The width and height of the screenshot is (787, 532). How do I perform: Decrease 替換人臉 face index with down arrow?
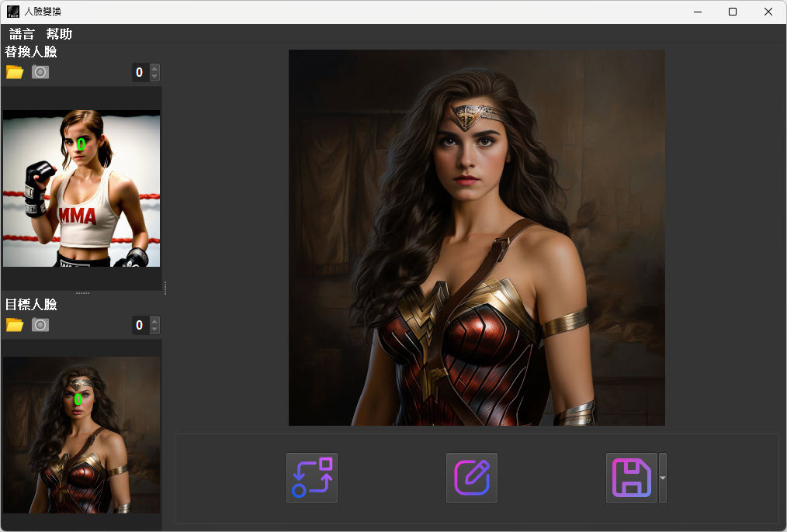(154, 77)
